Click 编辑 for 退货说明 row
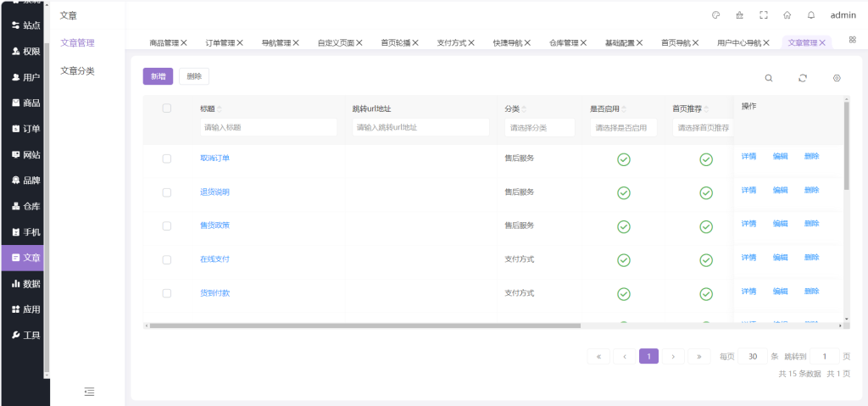868x406 pixels. (781, 190)
